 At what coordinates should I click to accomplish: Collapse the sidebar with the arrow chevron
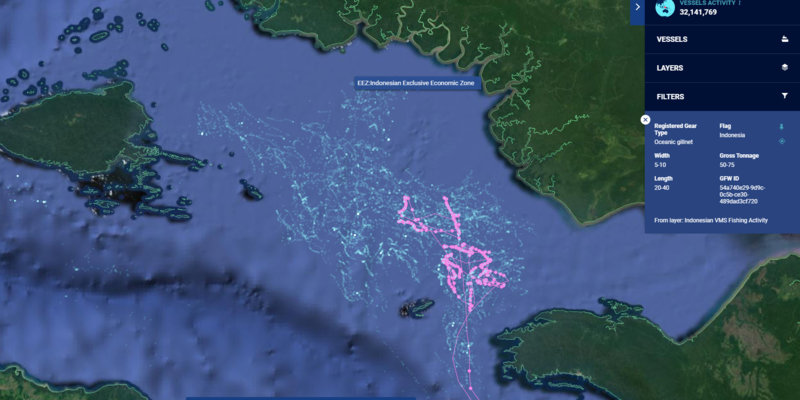636,7
